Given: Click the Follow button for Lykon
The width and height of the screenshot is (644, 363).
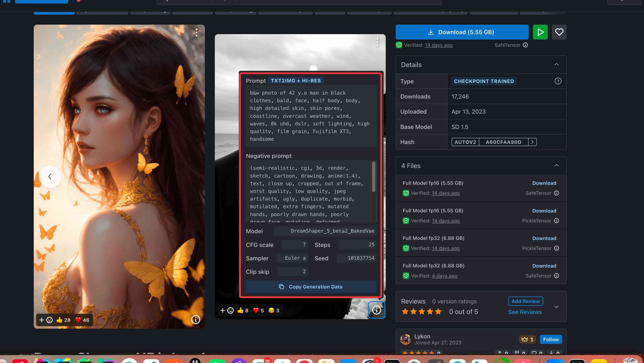Looking at the screenshot, I should point(551,339).
